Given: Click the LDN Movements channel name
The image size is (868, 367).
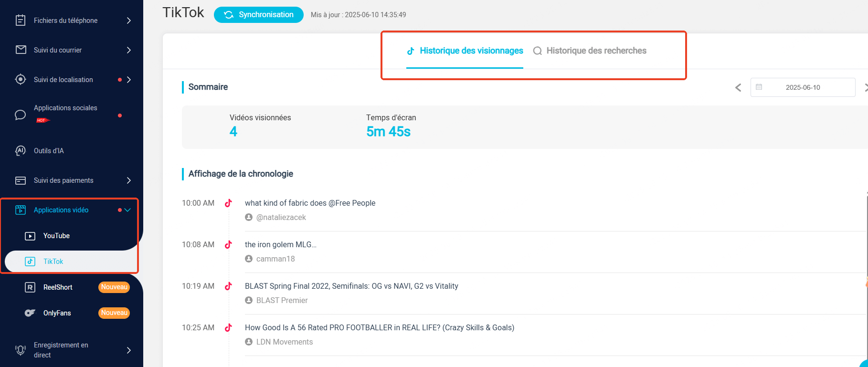Looking at the screenshot, I should click(x=285, y=342).
